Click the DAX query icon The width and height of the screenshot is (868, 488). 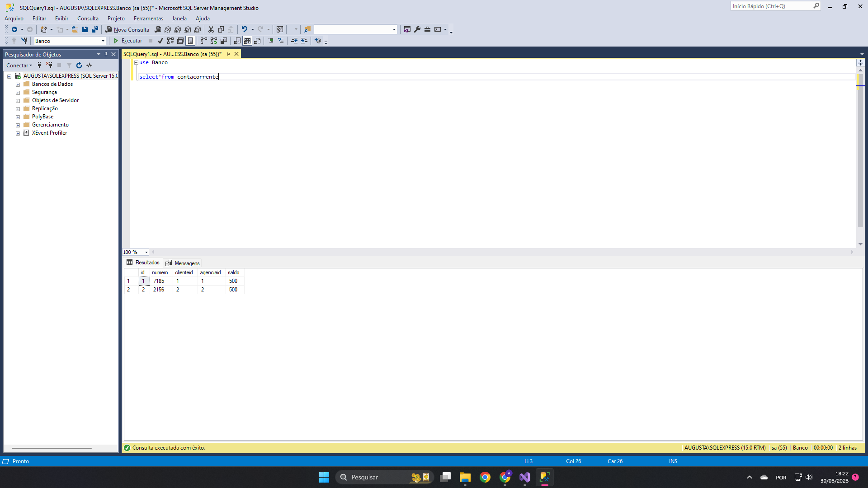coord(198,29)
